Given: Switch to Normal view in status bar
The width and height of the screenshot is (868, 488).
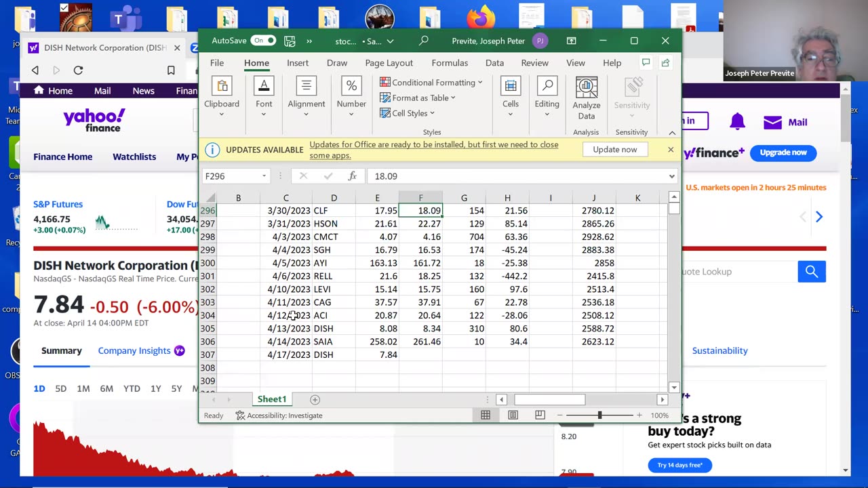Looking at the screenshot, I should [x=486, y=415].
